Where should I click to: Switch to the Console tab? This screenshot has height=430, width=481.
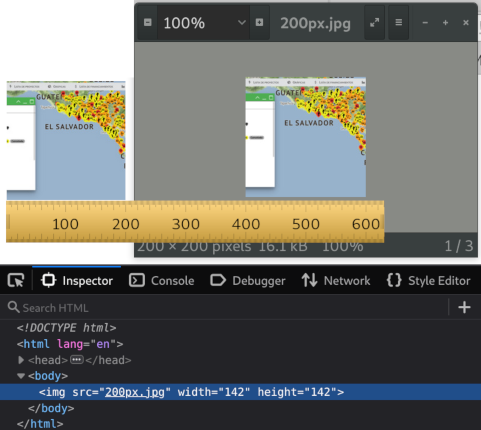click(162, 280)
